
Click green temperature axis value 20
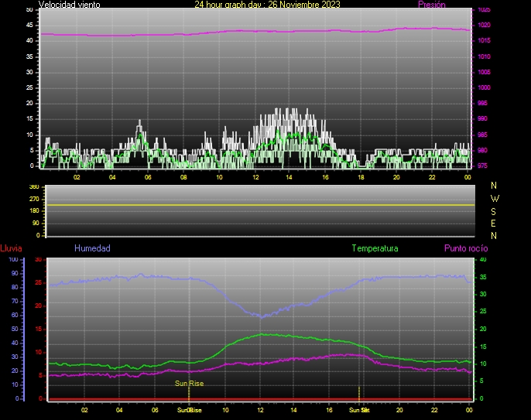click(x=483, y=329)
